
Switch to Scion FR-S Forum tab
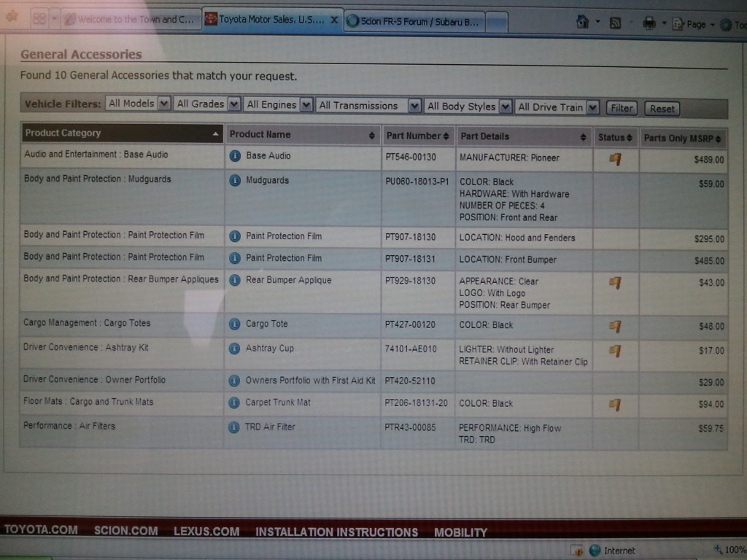point(413,21)
